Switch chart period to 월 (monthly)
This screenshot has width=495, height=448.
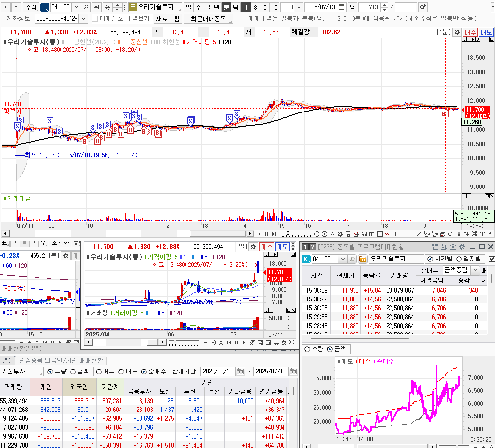(x=208, y=7)
